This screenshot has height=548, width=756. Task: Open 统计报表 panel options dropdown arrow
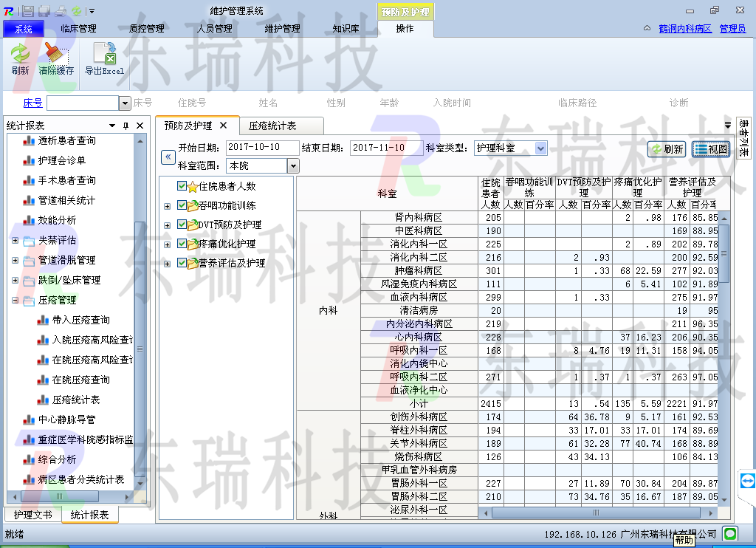point(112,126)
